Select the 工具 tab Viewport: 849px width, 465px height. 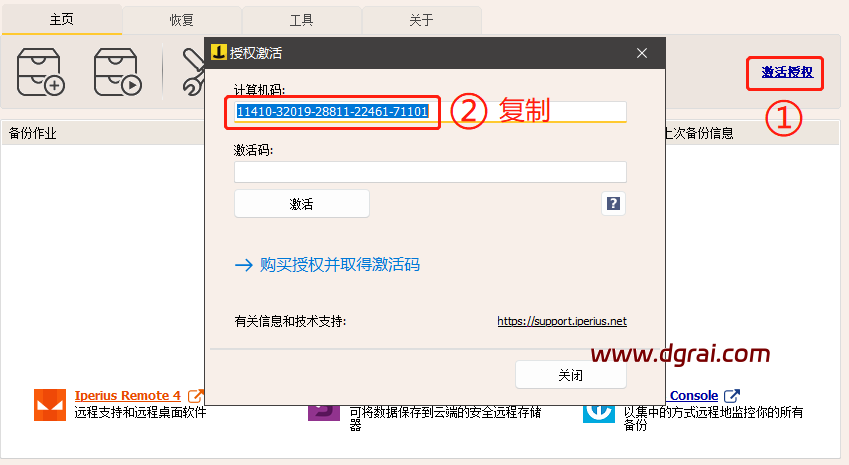click(x=302, y=20)
